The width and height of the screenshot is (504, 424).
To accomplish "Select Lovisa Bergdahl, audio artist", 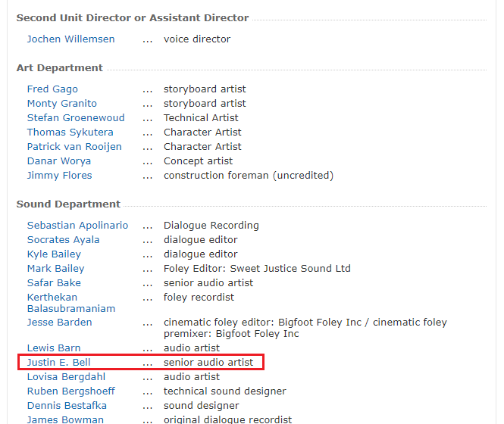I will (x=66, y=376).
